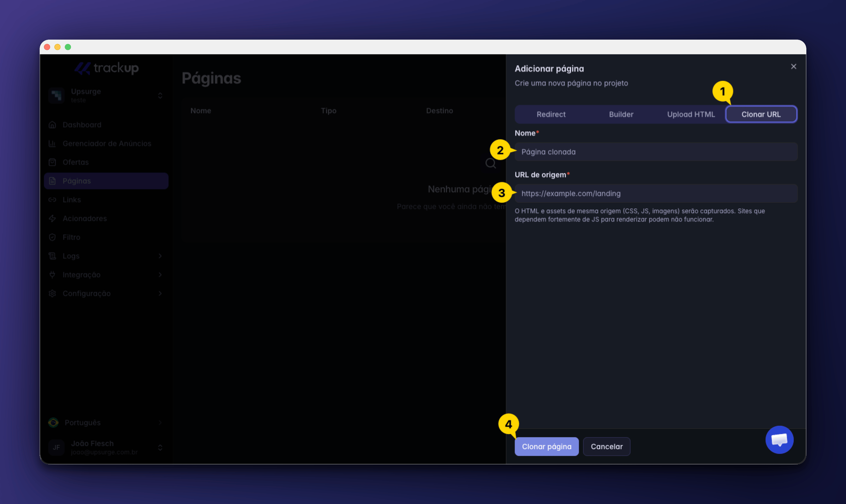Close the Adicionar página panel
This screenshot has height=504, width=846.
(794, 67)
